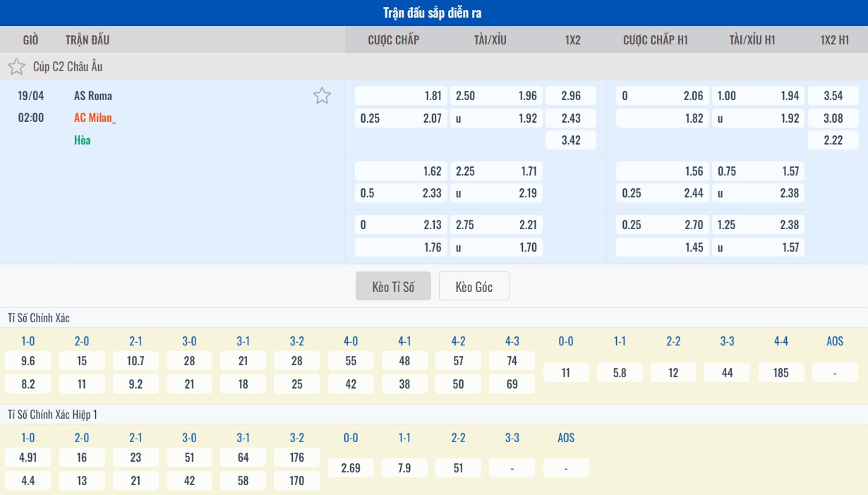Pick exact score 1-1 at odds 5.8

[x=620, y=372]
